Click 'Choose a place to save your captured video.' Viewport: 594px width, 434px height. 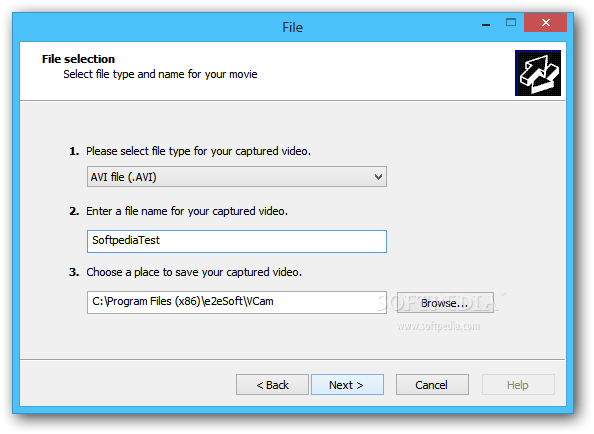[194, 272]
